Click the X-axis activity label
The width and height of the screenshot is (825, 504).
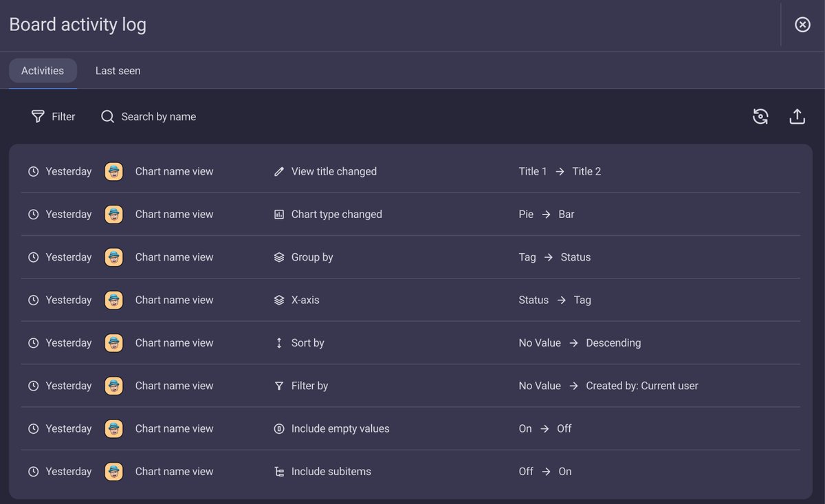click(305, 300)
